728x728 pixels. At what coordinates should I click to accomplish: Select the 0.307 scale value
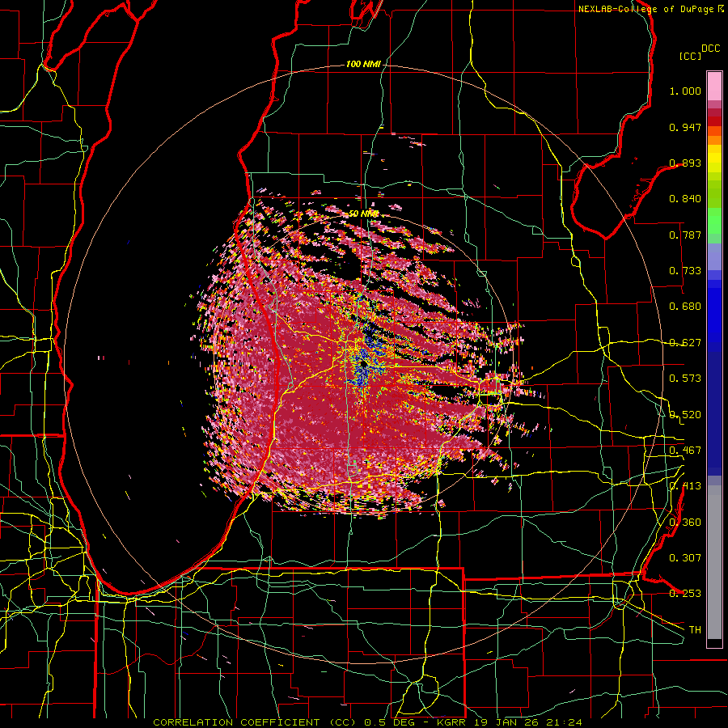coord(685,557)
